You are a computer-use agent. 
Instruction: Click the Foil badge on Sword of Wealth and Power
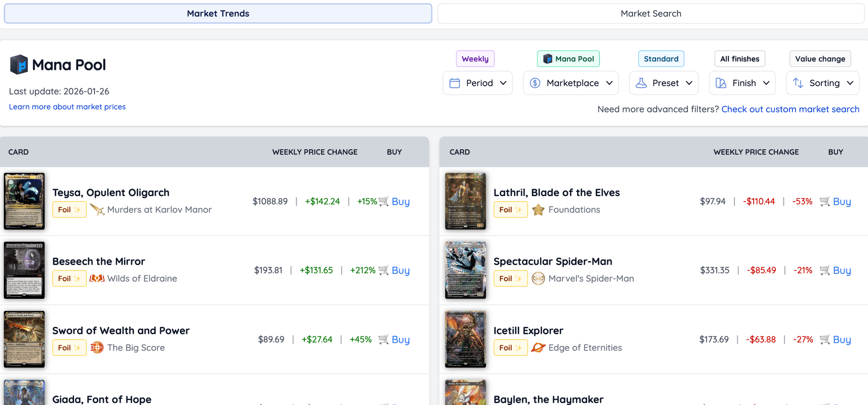coord(69,348)
